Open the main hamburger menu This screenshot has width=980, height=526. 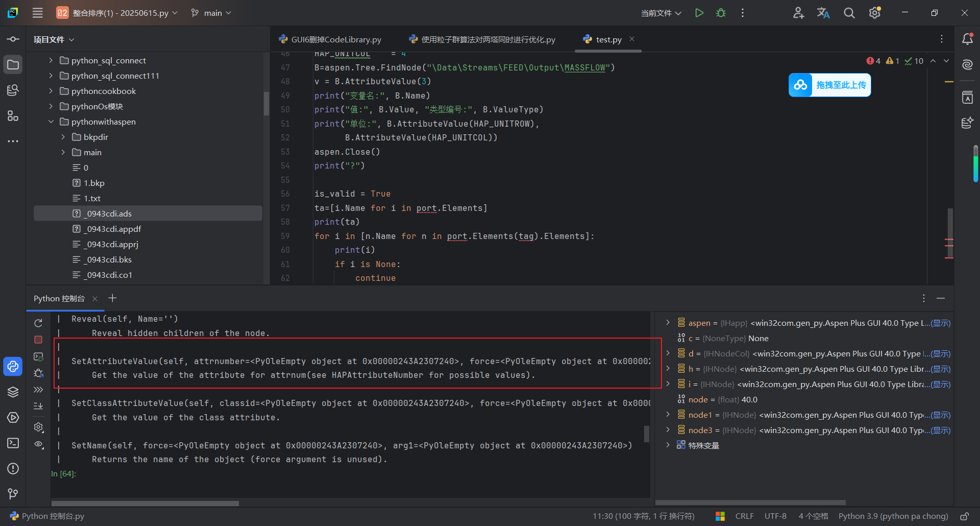[x=38, y=13]
